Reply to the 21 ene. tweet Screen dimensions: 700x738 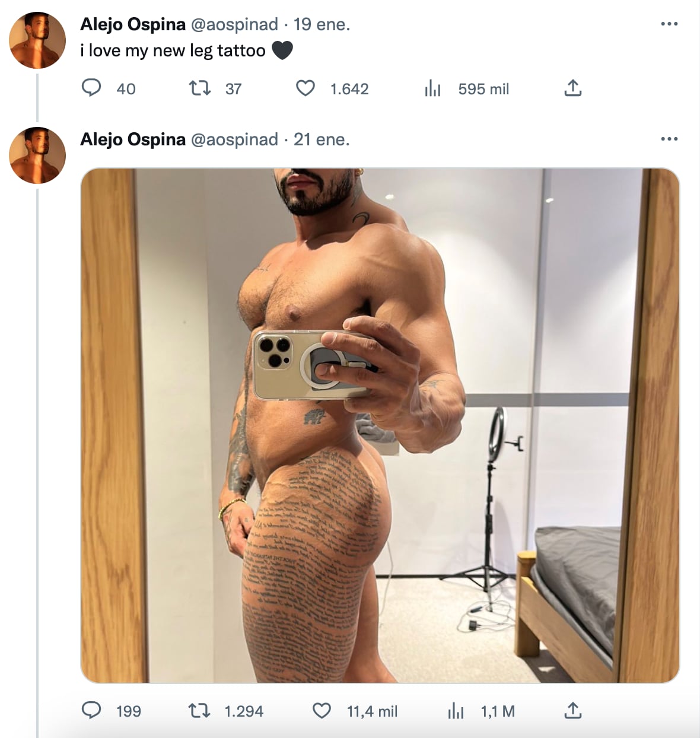click(x=91, y=711)
